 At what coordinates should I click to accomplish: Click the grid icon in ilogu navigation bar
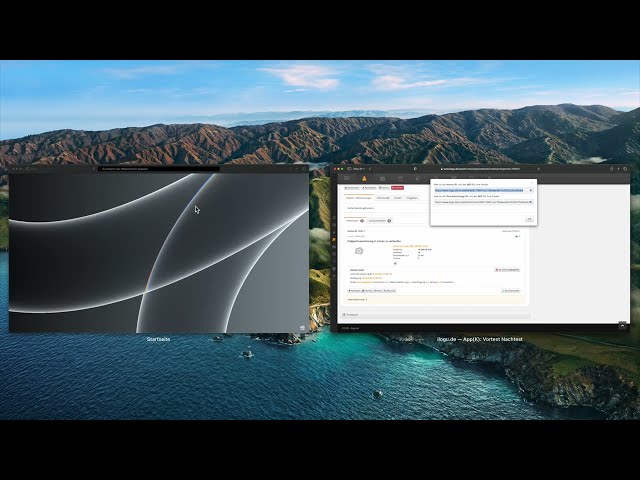(347, 178)
